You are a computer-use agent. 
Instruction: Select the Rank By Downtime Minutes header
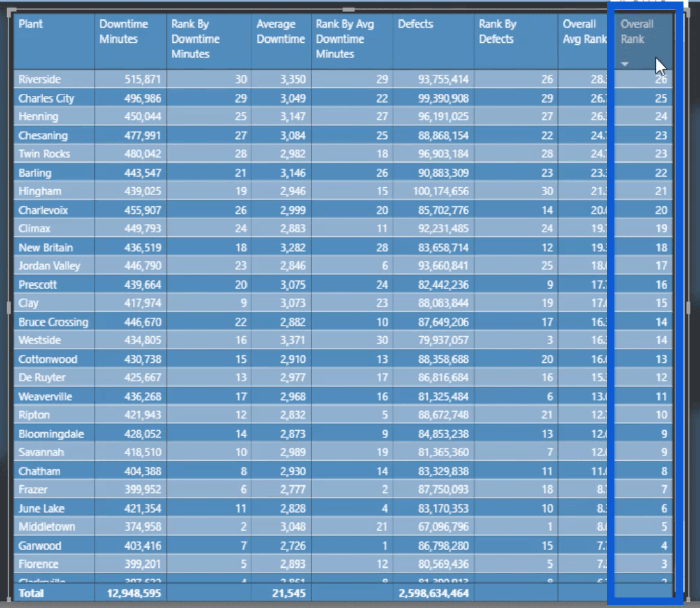pyautogui.click(x=195, y=39)
